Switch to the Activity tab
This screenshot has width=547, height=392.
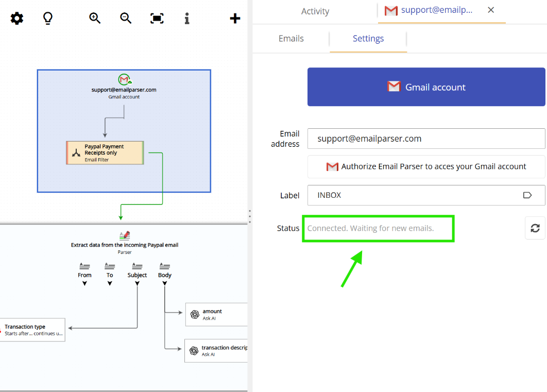point(315,11)
